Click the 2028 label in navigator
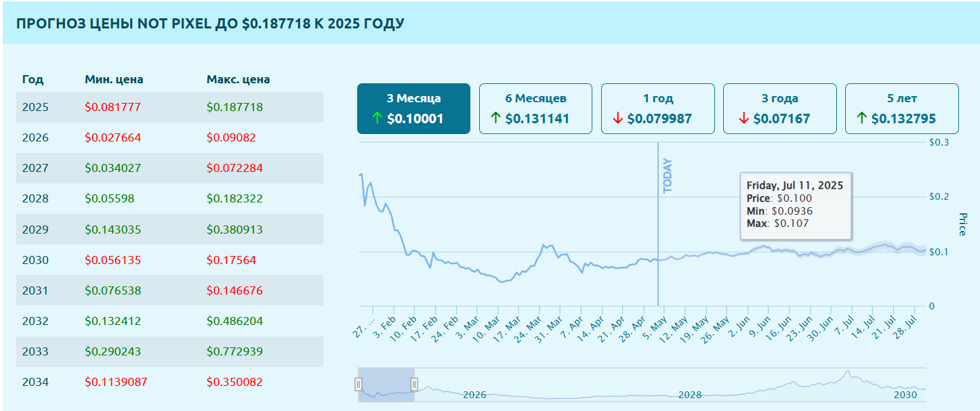 click(x=690, y=395)
